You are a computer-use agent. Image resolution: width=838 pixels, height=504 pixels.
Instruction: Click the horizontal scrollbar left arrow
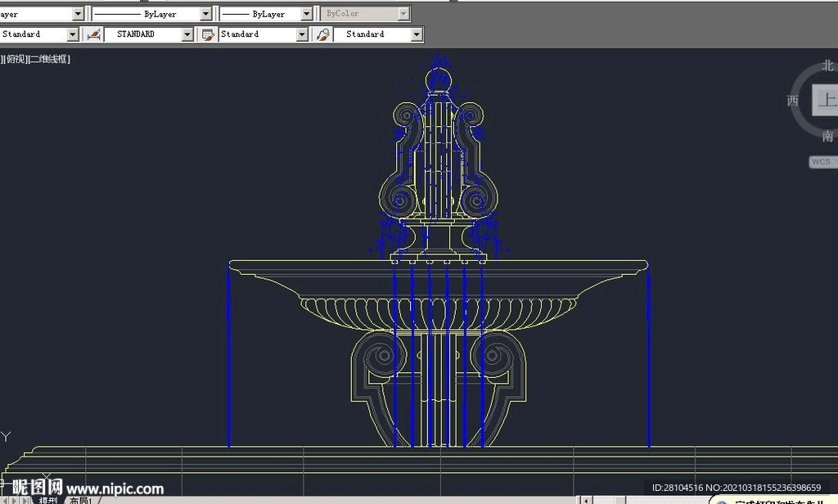click(586, 500)
